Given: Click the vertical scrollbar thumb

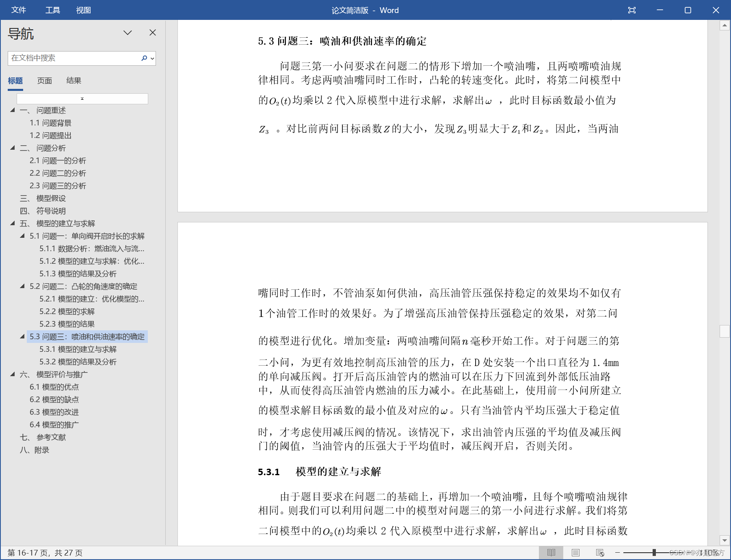Looking at the screenshot, I should coord(725,331).
